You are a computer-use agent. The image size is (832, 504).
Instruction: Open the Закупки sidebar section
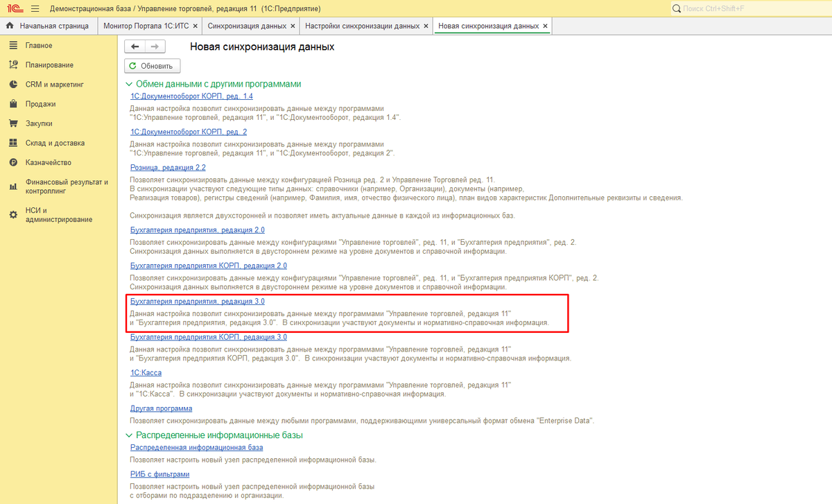click(40, 123)
